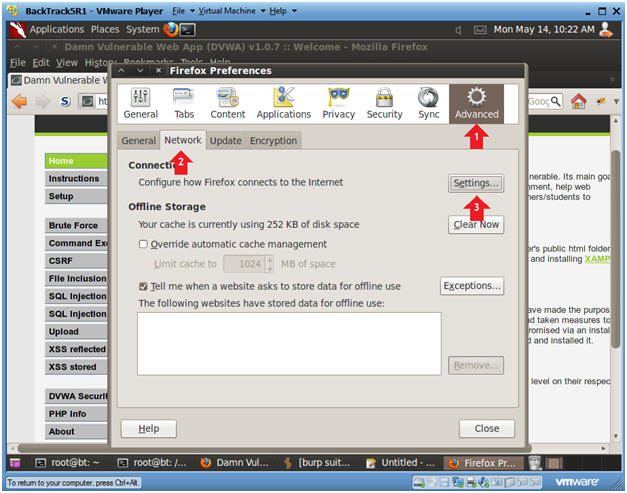Go back with Firefox back arrow
The width and height of the screenshot is (627, 493).
(19, 101)
